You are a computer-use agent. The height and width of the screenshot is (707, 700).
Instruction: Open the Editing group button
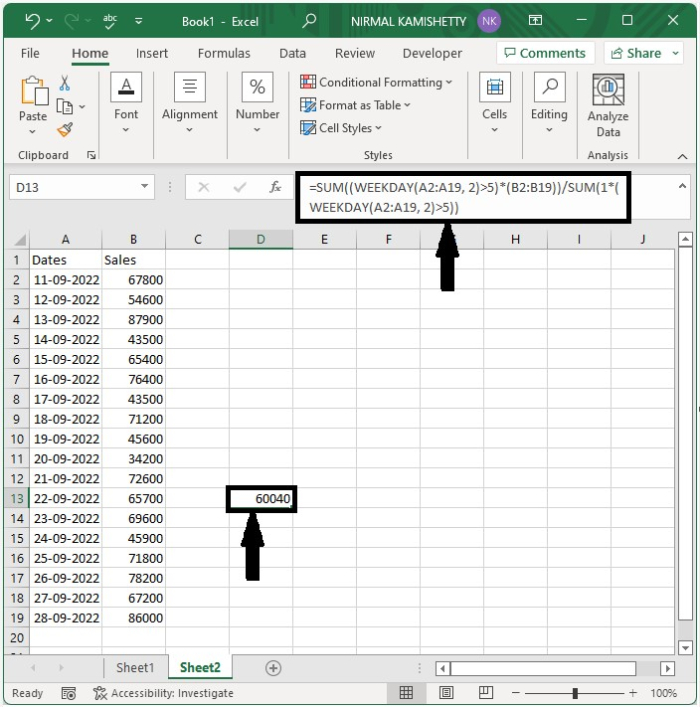tap(549, 103)
